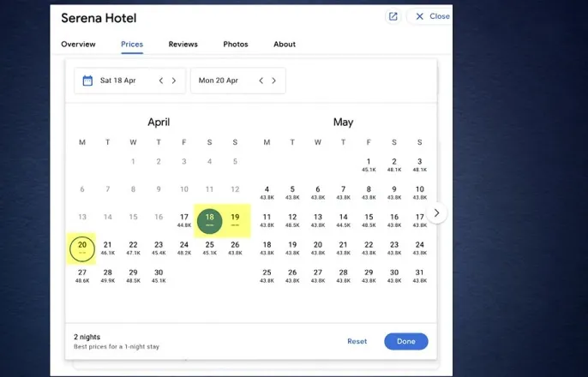Image resolution: width=588 pixels, height=377 pixels.
Task: Click the "2 nights" summary text
Action: pyautogui.click(x=87, y=337)
